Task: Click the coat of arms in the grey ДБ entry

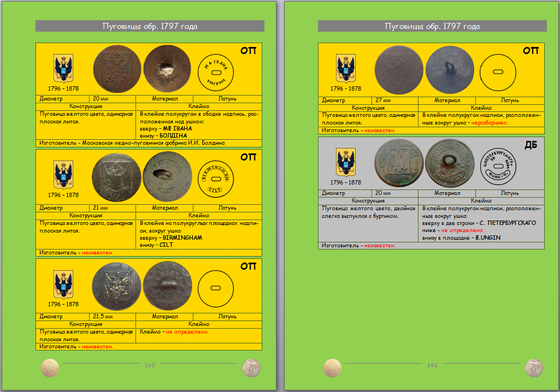Action: coord(345,162)
